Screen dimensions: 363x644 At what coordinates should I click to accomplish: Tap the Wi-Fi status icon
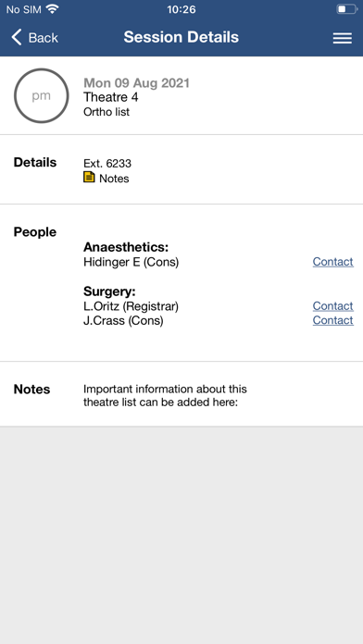click(x=53, y=9)
